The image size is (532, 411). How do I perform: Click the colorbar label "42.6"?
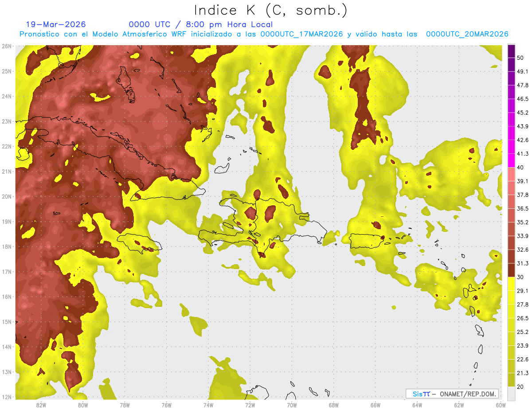click(x=523, y=140)
